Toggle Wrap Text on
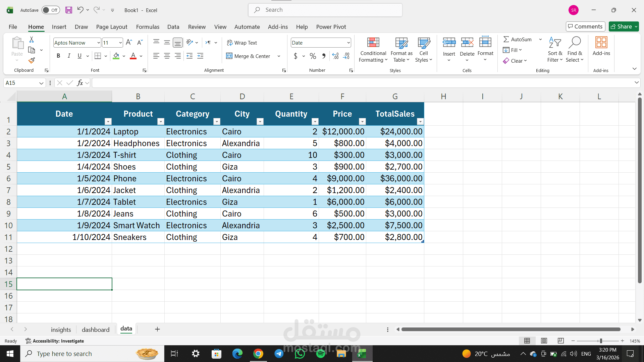644x362 pixels. [x=242, y=43]
